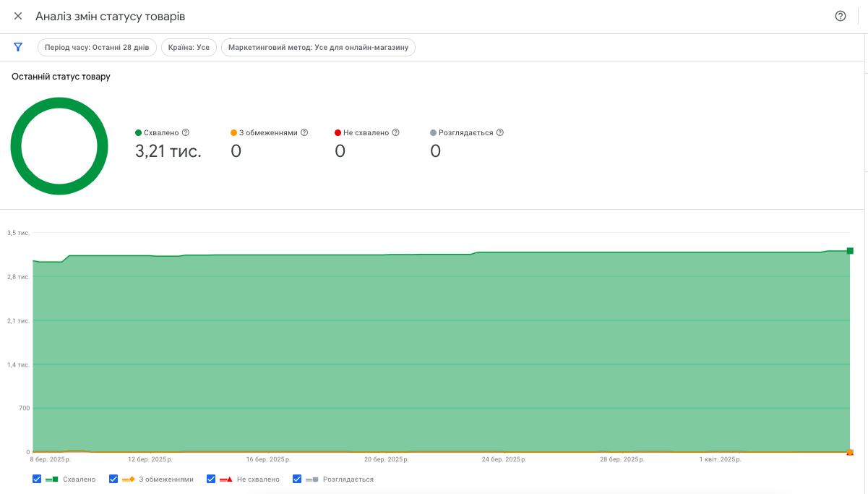Uncheck the З обмеженнями legend checkbox
Screen dimensions: 868x494
pos(113,479)
